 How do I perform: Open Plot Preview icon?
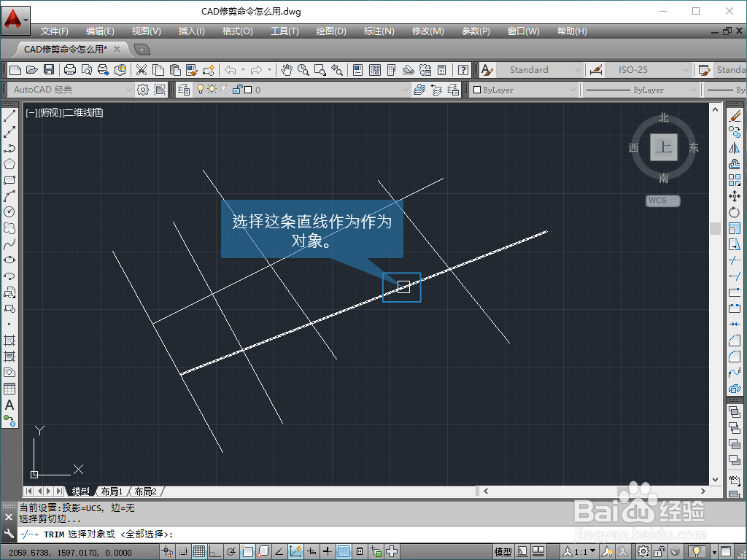pyautogui.click(x=87, y=70)
